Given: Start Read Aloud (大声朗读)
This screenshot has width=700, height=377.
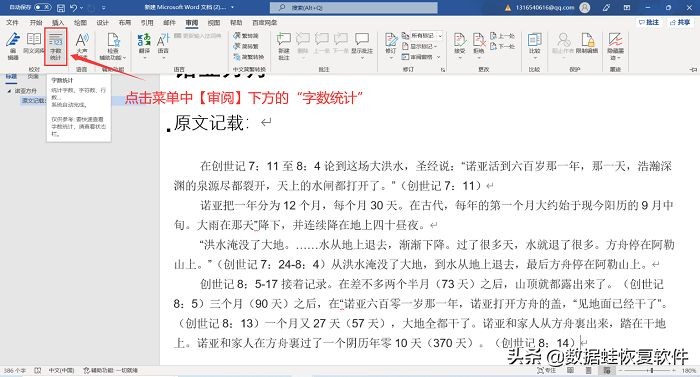Looking at the screenshot, I should (82, 46).
